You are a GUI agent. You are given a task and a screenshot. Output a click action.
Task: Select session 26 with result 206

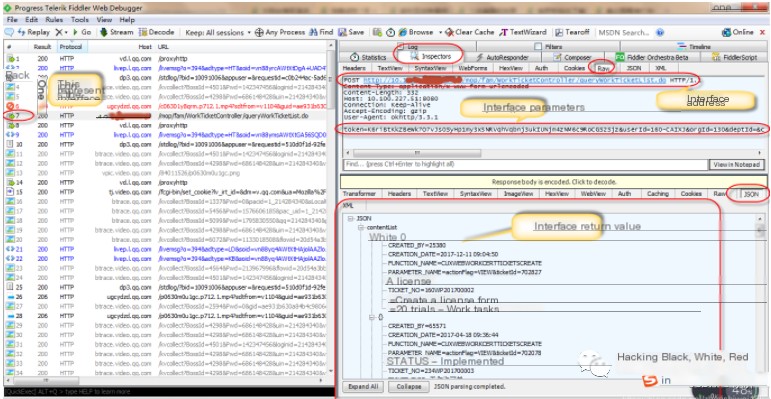click(x=166, y=297)
